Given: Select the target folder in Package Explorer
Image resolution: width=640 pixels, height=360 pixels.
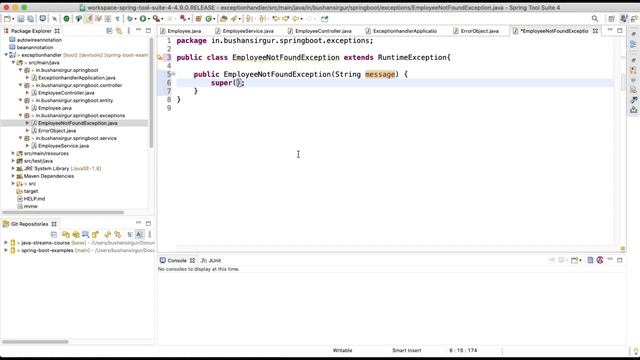Looking at the screenshot, I should point(31,191).
